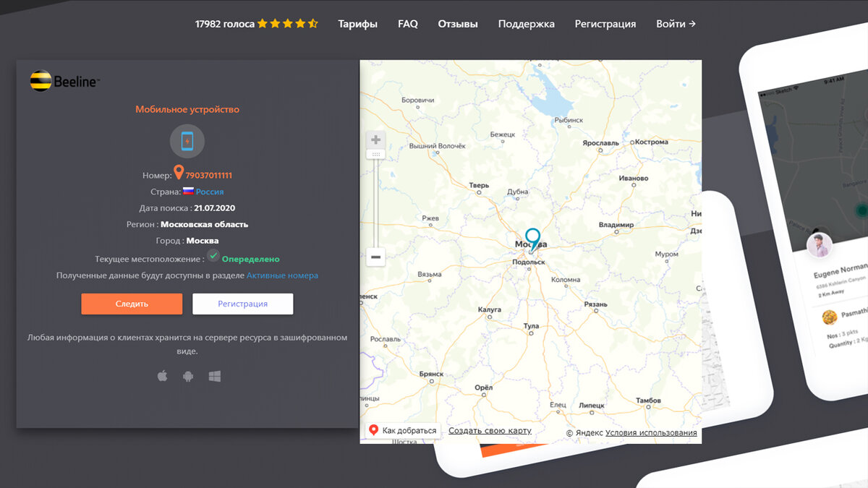Click the star rating icons
868x488 pixels.
(287, 24)
